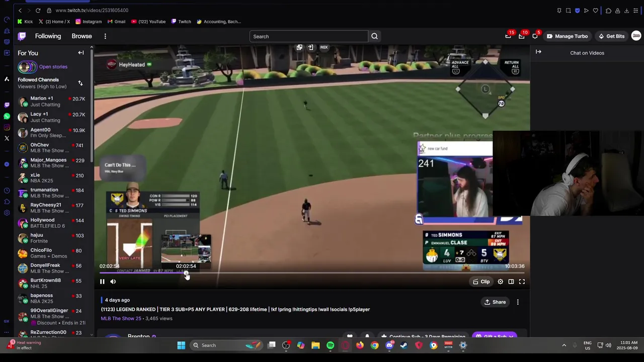This screenshot has height=362, width=644.
Task: Click browser heart bookmark icon
Action: [x=596, y=11]
